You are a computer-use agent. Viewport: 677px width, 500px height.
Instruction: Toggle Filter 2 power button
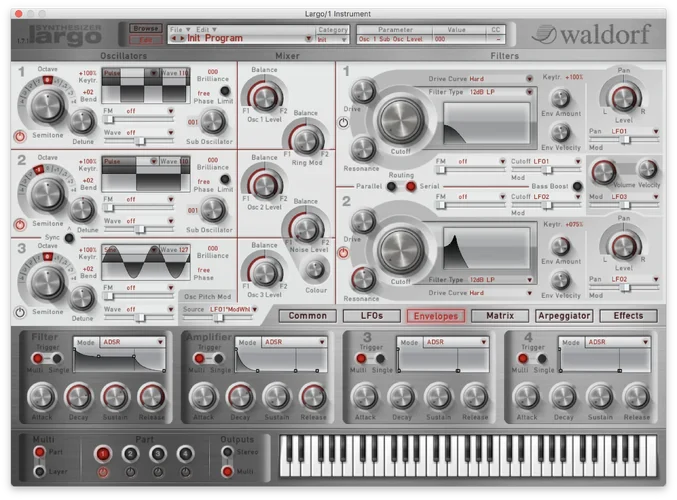(343, 253)
